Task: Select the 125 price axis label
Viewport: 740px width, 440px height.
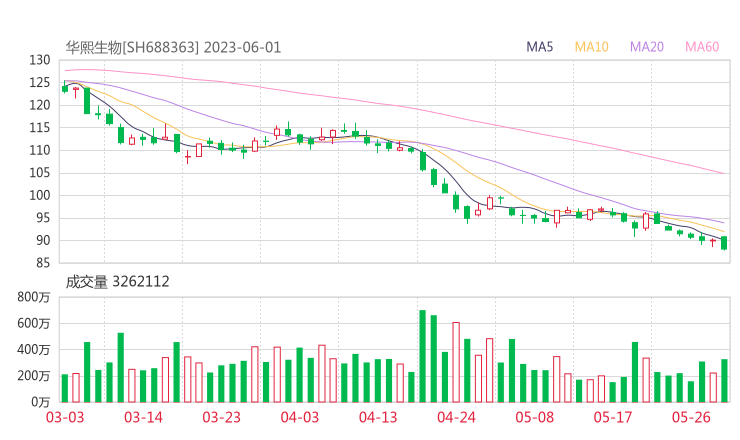Action: [x=40, y=83]
